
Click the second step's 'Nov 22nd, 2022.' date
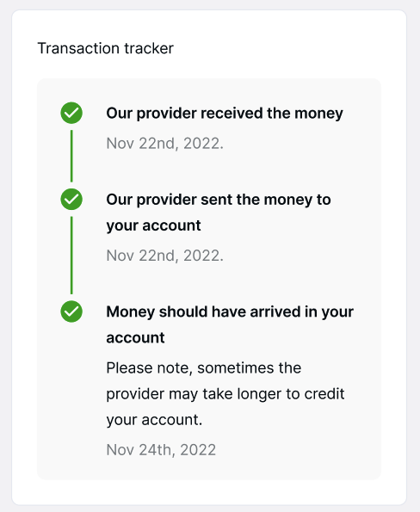click(165, 256)
